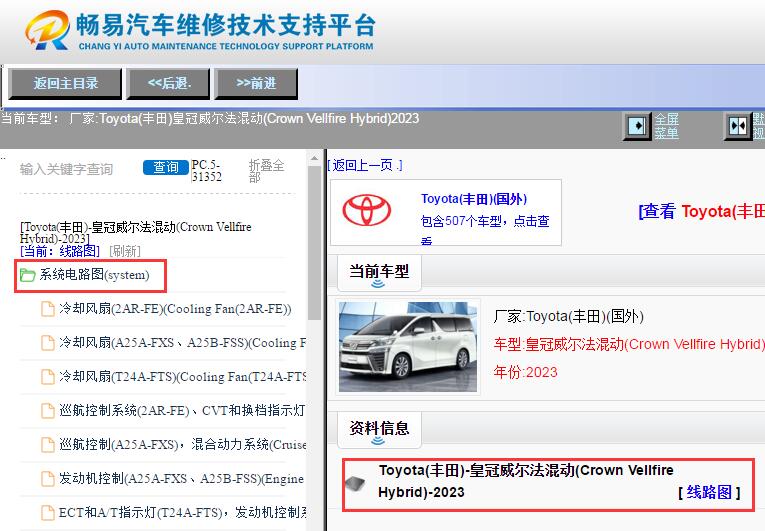Collapse all via 折叠全部
The image size is (765, 531).
(x=266, y=171)
